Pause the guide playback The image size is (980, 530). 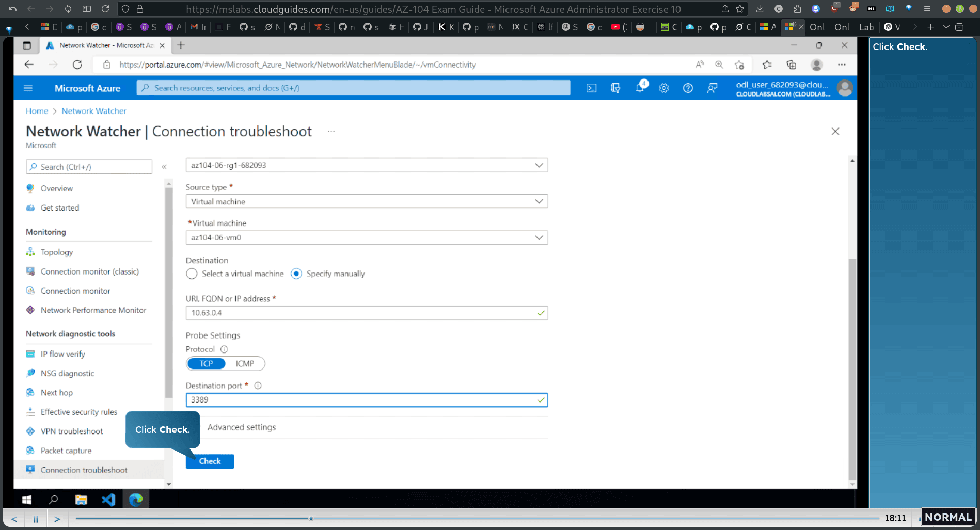click(x=36, y=519)
